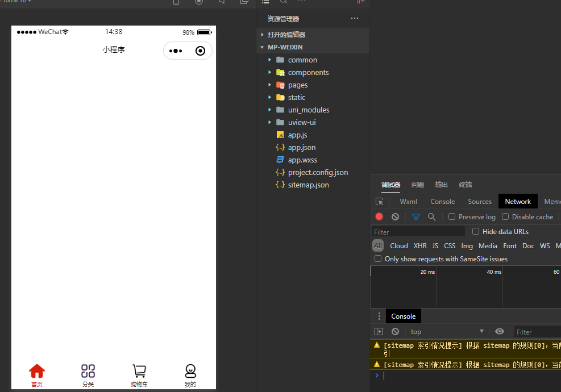Click the red record network log button
The width and height of the screenshot is (561, 392).
[379, 216]
